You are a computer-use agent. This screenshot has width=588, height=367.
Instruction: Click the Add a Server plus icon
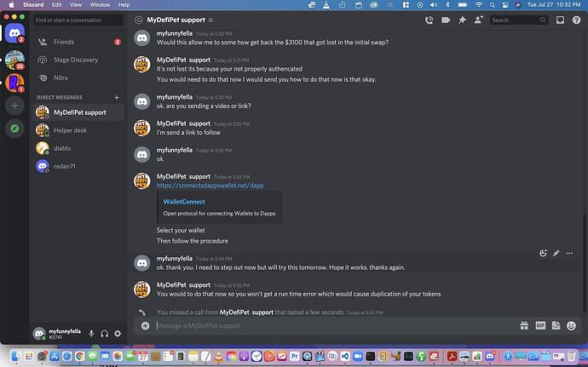tap(14, 106)
